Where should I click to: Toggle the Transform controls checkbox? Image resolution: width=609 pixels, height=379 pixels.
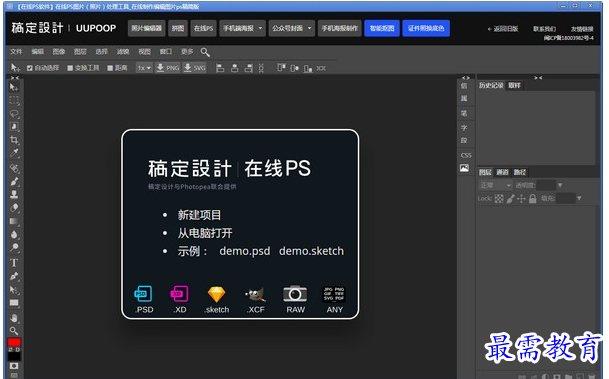(70, 68)
